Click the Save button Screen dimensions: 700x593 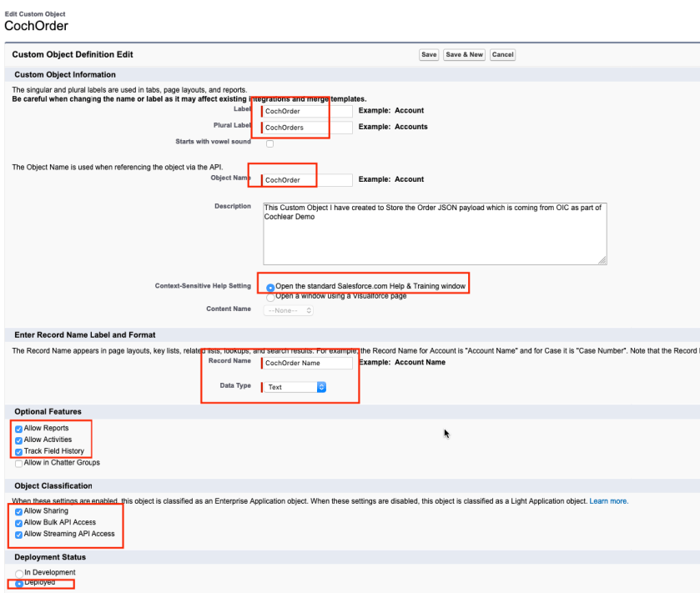[429, 55]
